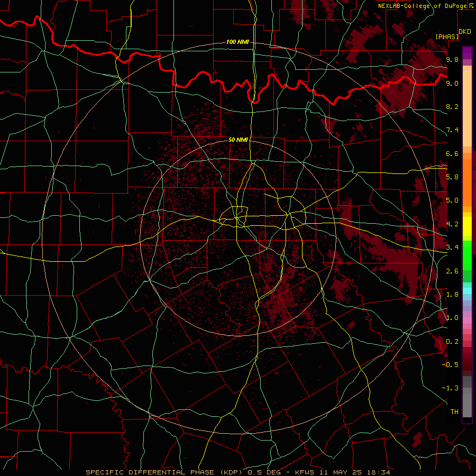This screenshot has height=476, width=476.
Task: Click the 1.0 value on color scale
Action: tap(452, 318)
